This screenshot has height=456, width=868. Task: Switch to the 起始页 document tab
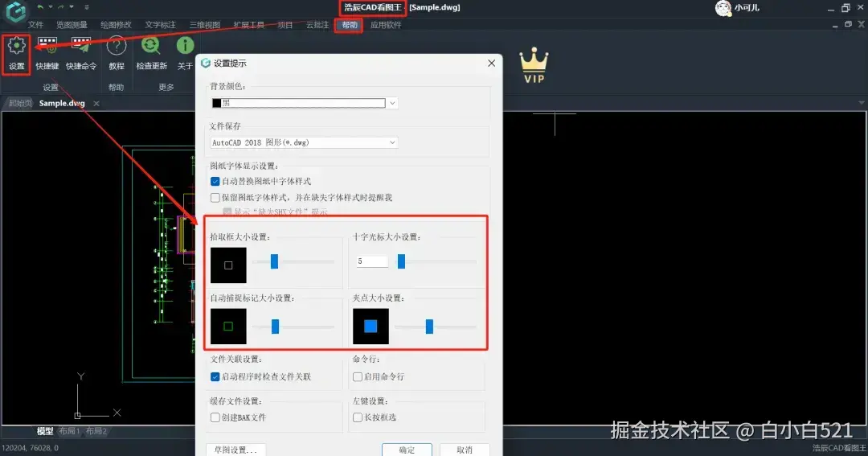[x=20, y=103]
